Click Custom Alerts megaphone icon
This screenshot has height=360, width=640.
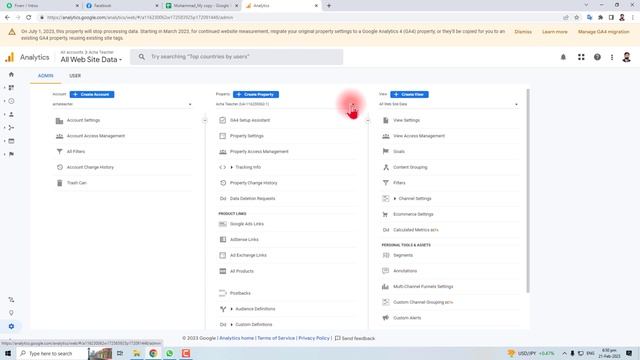386,318
